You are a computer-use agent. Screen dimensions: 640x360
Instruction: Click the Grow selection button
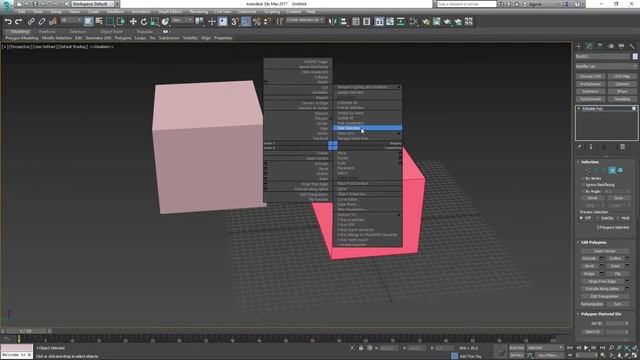tap(618, 198)
